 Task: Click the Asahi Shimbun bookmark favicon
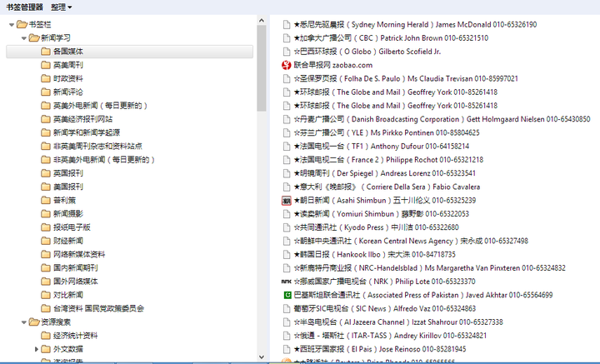pyautogui.click(x=286, y=201)
